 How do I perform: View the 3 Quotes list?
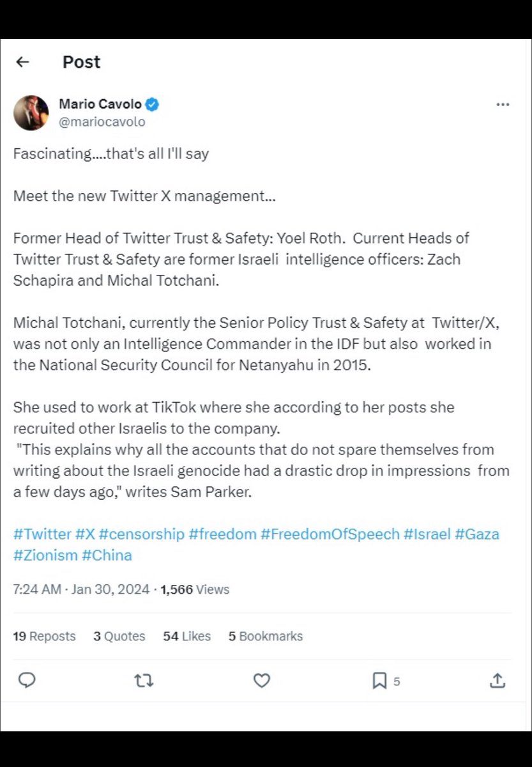119,636
